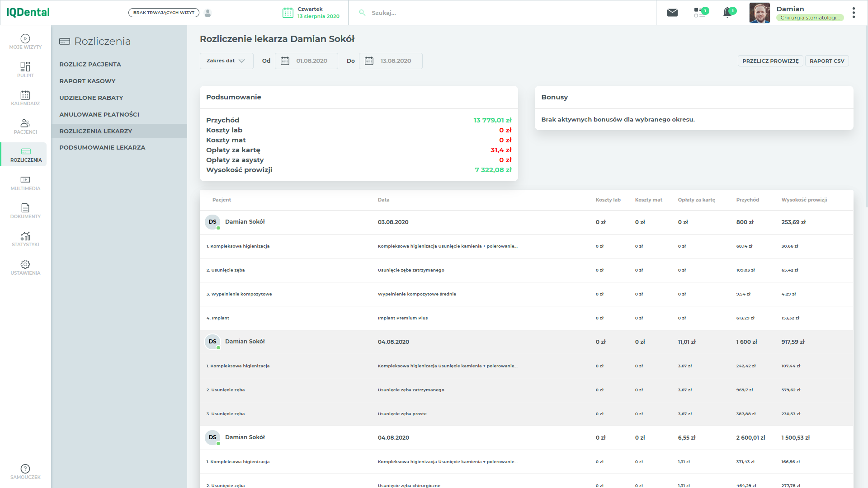
Task: Open Moje Wizyty from sidebar
Action: coord(25,42)
